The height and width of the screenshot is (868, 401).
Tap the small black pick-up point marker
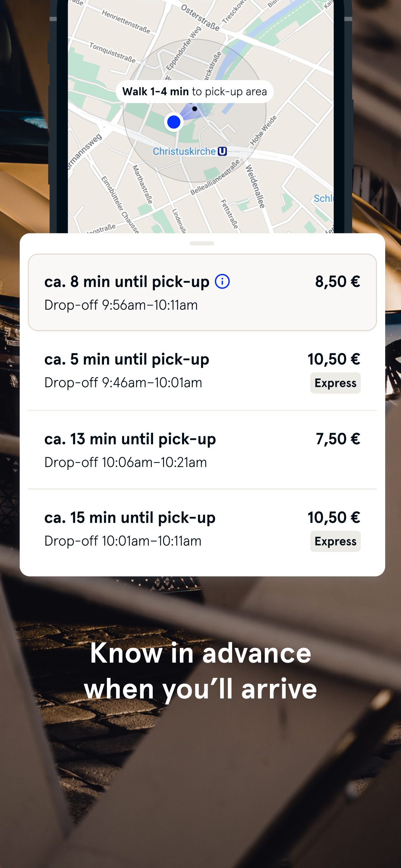coord(194,109)
